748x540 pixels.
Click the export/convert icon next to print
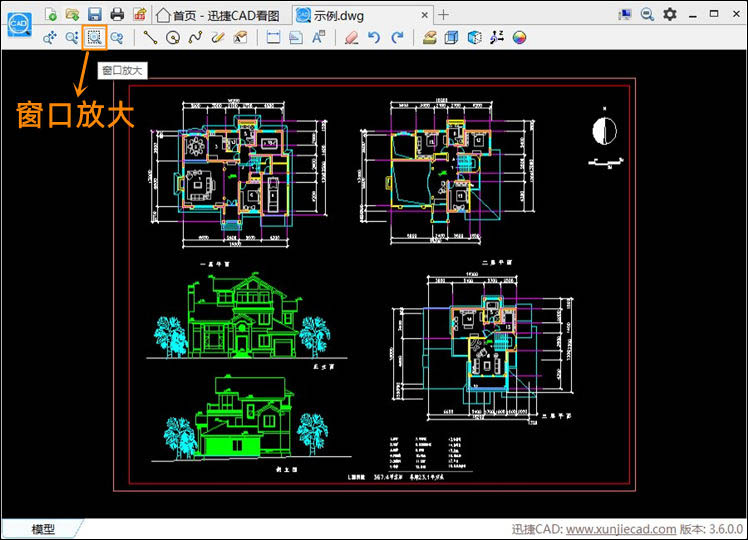(x=139, y=15)
